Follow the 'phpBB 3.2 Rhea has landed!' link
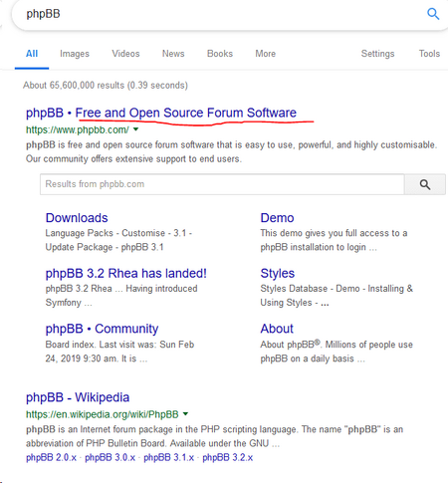This screenshot has height=483, width=448. 125,273
